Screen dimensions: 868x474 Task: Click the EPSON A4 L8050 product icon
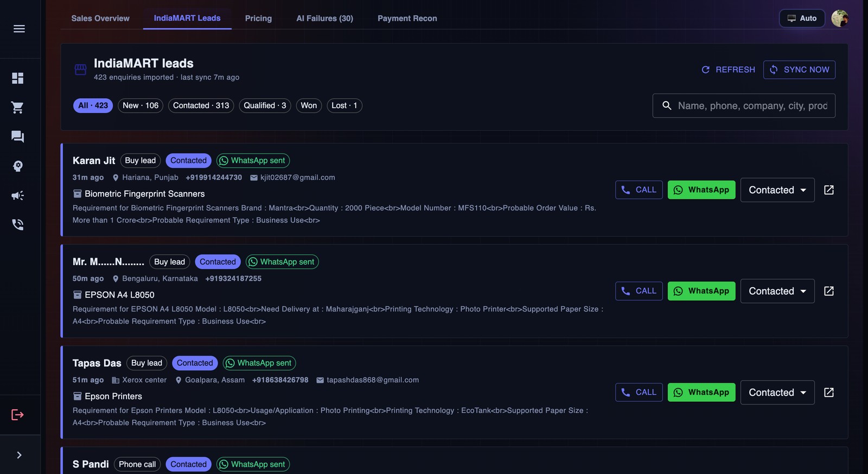[78, 295]
